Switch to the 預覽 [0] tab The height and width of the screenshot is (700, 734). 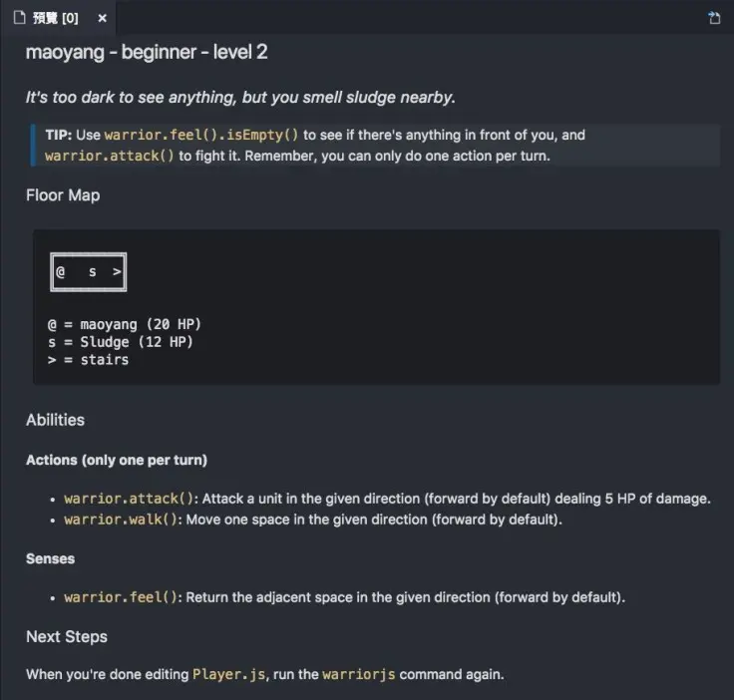[56, 18]
